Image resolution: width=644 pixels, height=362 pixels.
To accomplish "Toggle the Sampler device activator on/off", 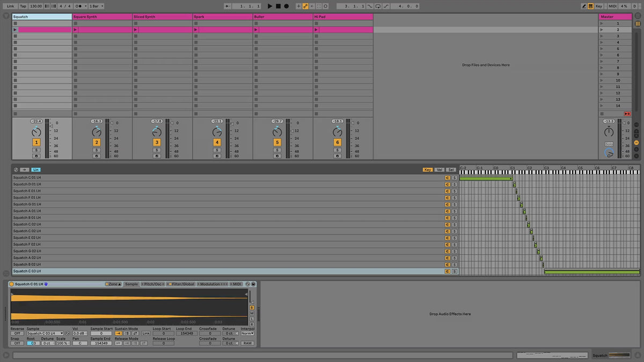I will coord(12,284).
